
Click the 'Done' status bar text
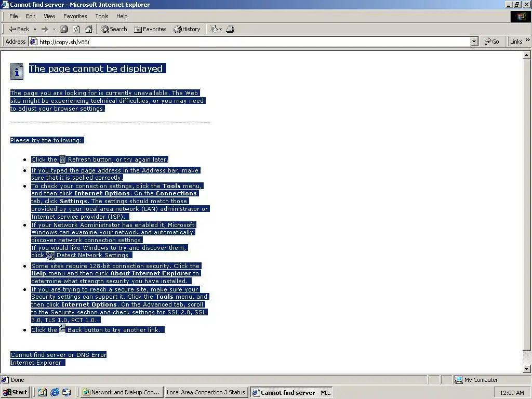(17, 380)
